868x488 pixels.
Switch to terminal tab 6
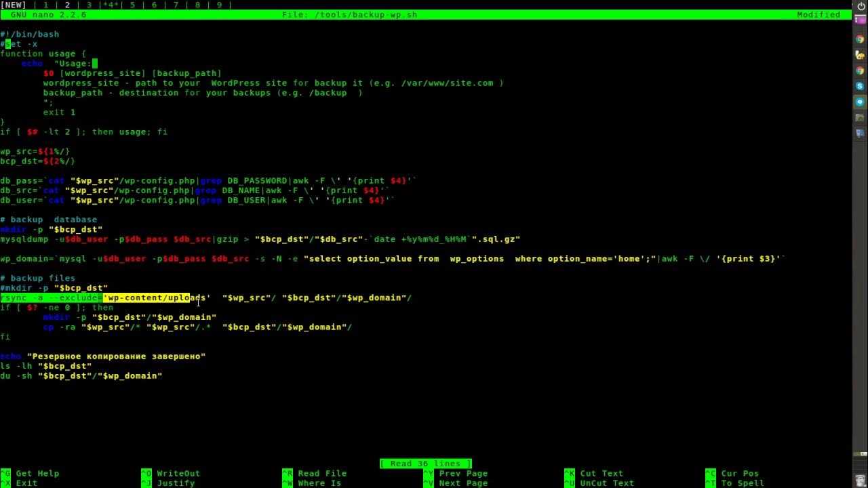tap(154, 5)
